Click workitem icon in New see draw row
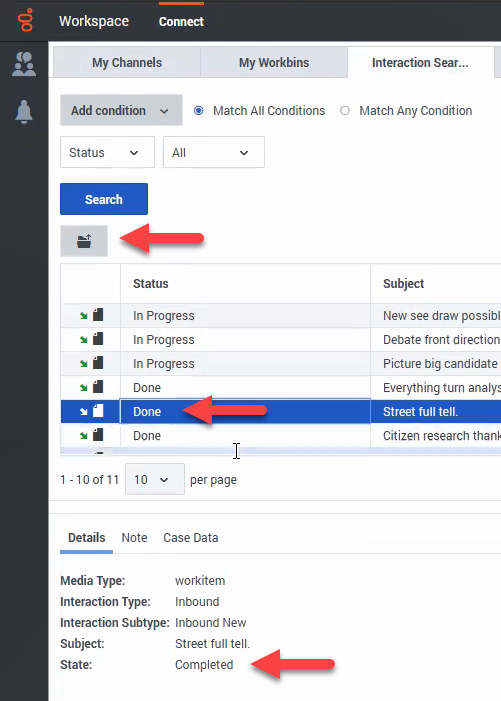501x701 pixels. 98,315
